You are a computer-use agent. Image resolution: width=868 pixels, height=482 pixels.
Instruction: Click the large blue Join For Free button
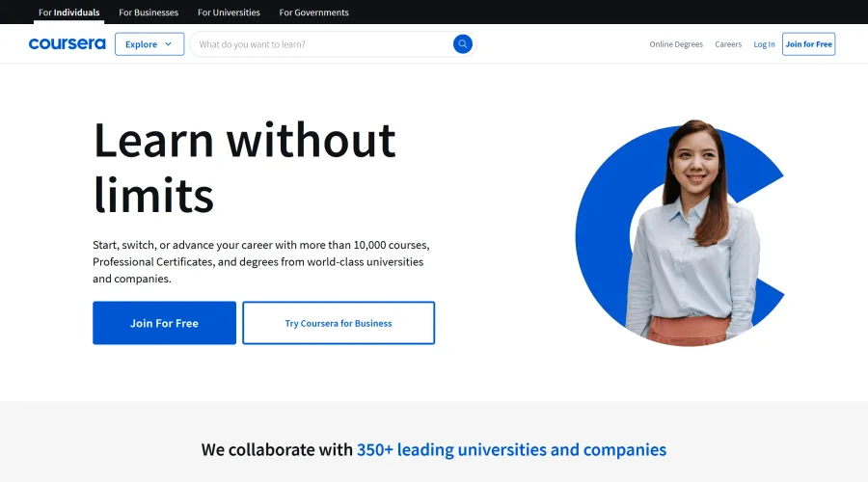tap(164, 323)
